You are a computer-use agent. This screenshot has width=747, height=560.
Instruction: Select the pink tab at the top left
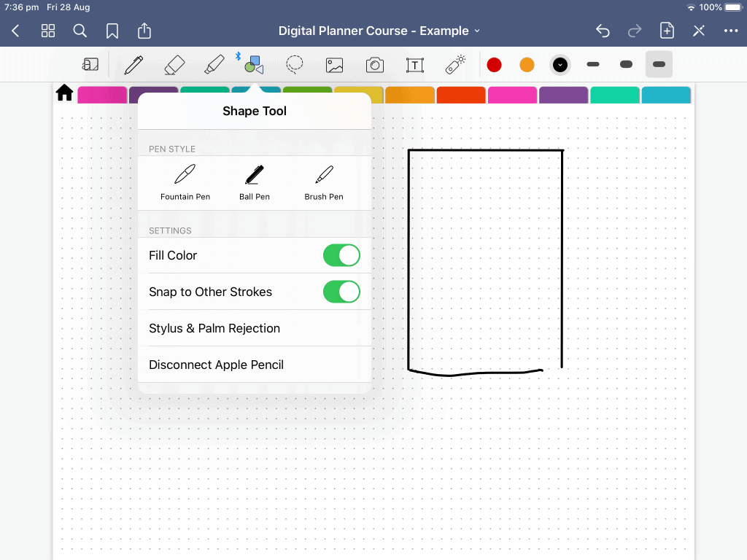tap(102, 95)
